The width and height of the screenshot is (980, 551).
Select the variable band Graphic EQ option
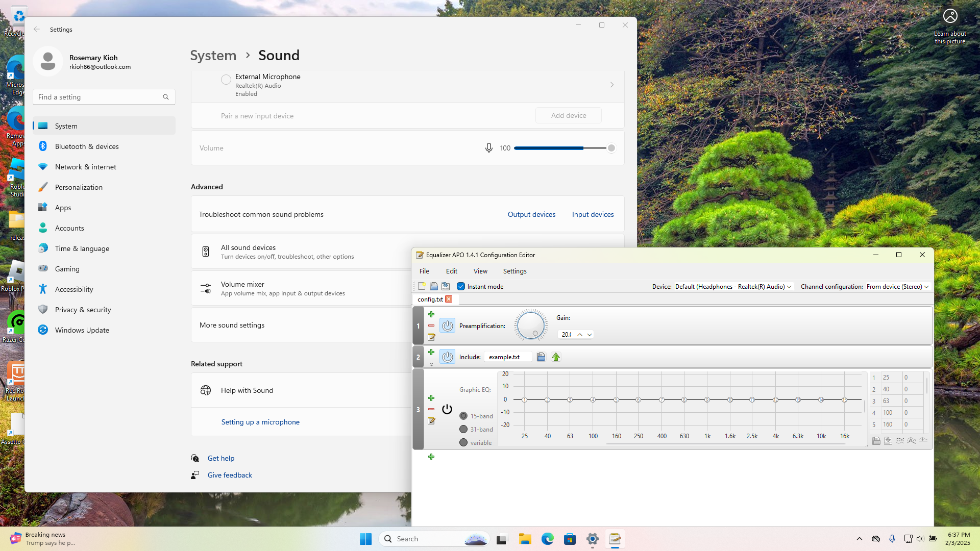coord(463,443)
